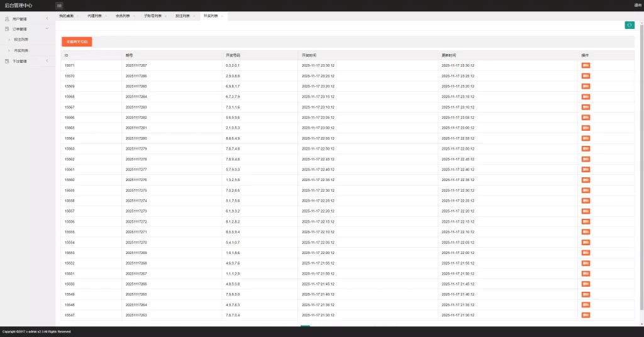Open 投注列表 in the sidebar
Screen dimensions: 644x337
pyautogui.click(x=21, y=40)
